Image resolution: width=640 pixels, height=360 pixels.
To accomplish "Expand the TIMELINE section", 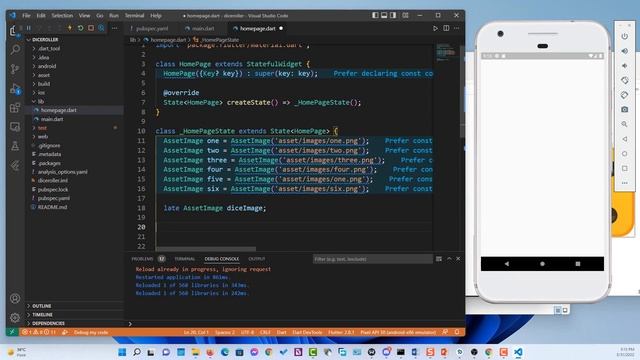I will click(42, 315).
